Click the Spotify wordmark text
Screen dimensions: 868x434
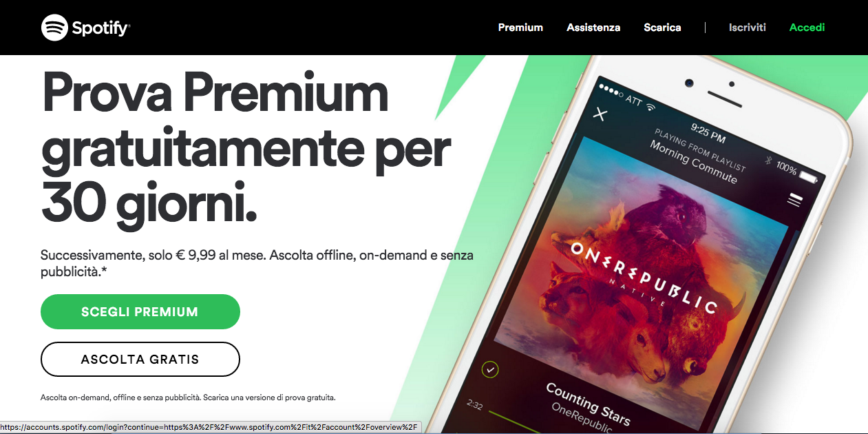pyautogui.click(x=101, y=28)
